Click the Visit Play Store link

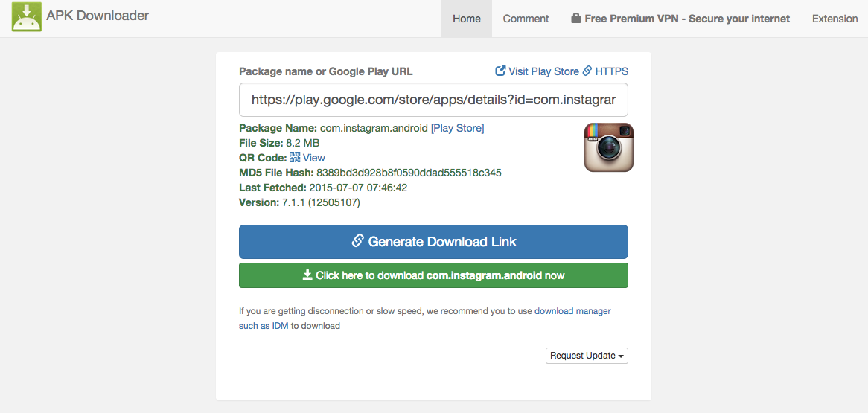543,71
